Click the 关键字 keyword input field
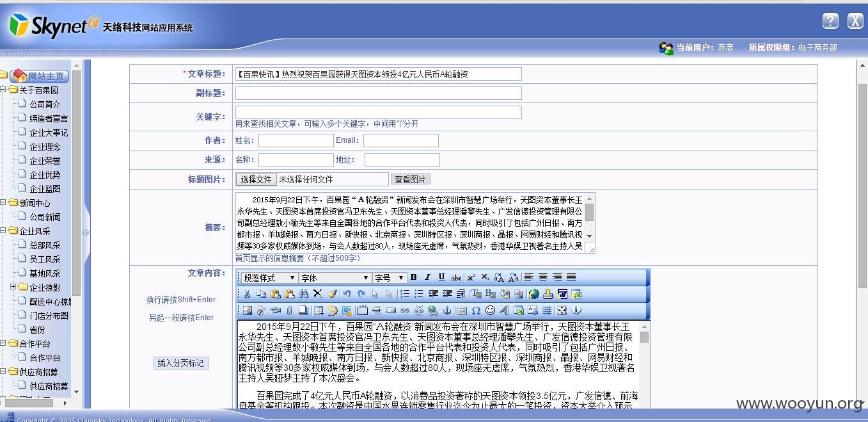 pos(378,113)
